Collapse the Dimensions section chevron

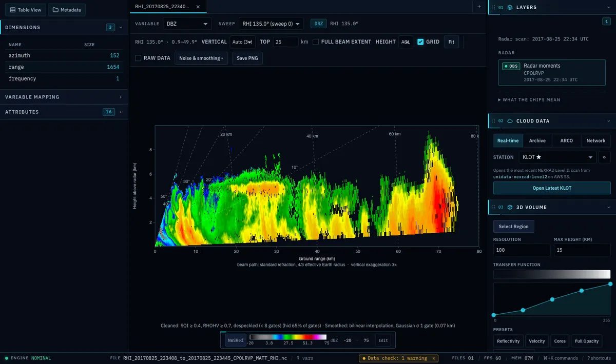[x=121, y=27]
